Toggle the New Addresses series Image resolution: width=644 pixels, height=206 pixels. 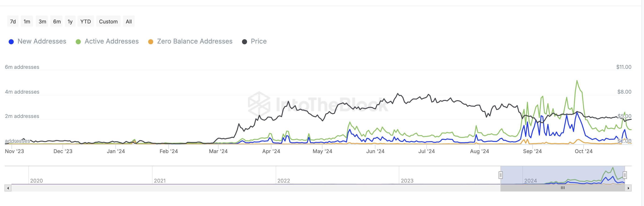[x=42, y=41]
